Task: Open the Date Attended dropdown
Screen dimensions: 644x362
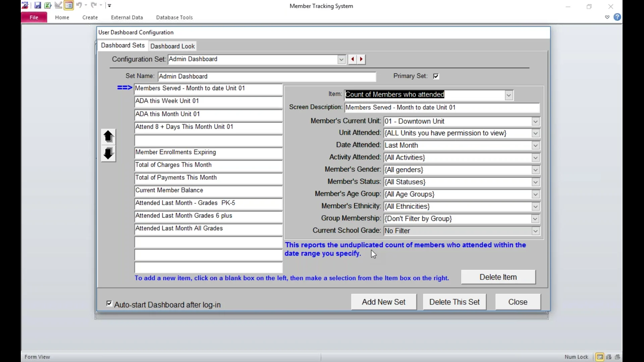Action: point(535,145)
